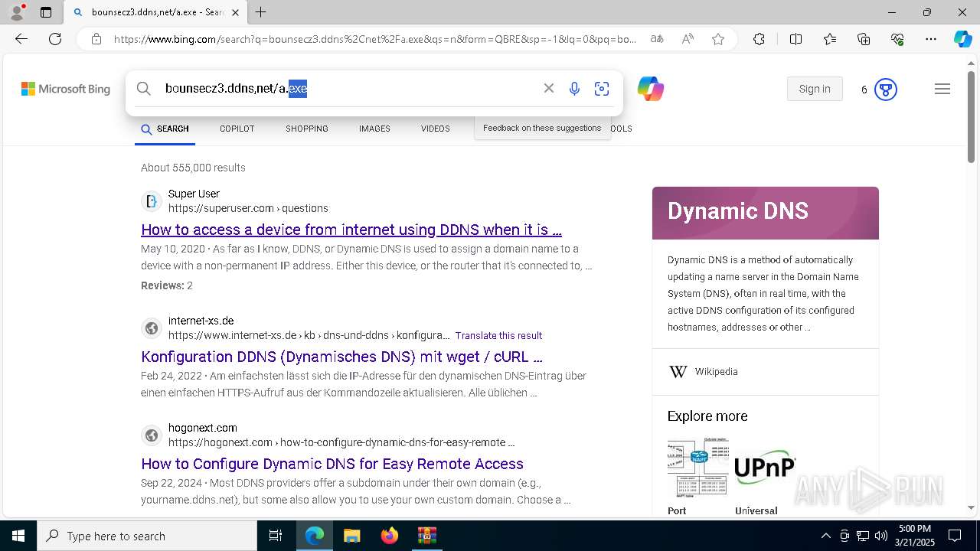Screen dimensions: 980x551
Task: Open the notification center icon
Action: [x=955, y=536]
